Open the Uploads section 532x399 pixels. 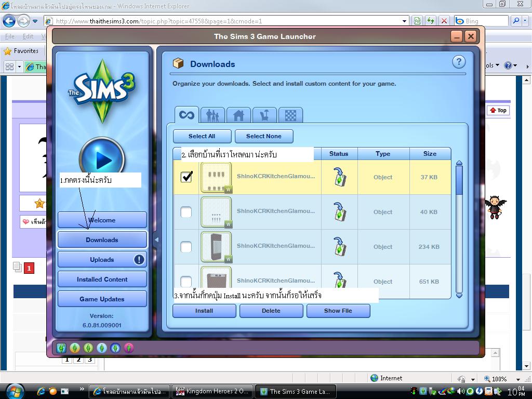102,260
